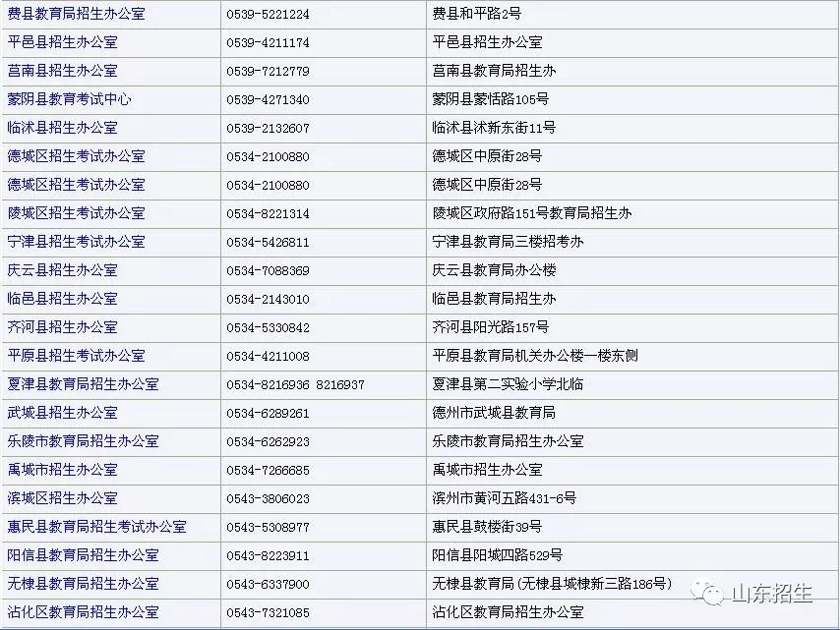
Task: Select phone number 0543-5308977
Action: click(268, 527)
